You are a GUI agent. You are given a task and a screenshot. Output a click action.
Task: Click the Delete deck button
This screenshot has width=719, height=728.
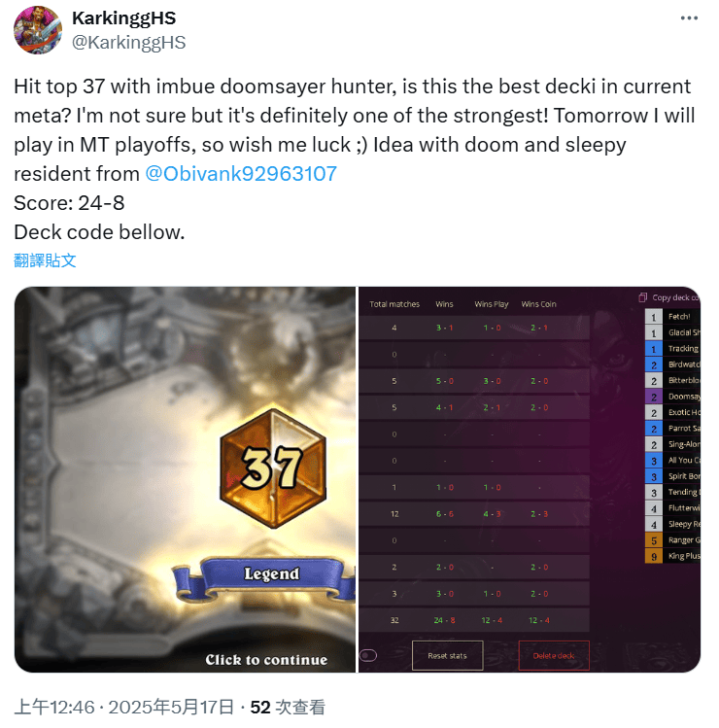(553, 655)
